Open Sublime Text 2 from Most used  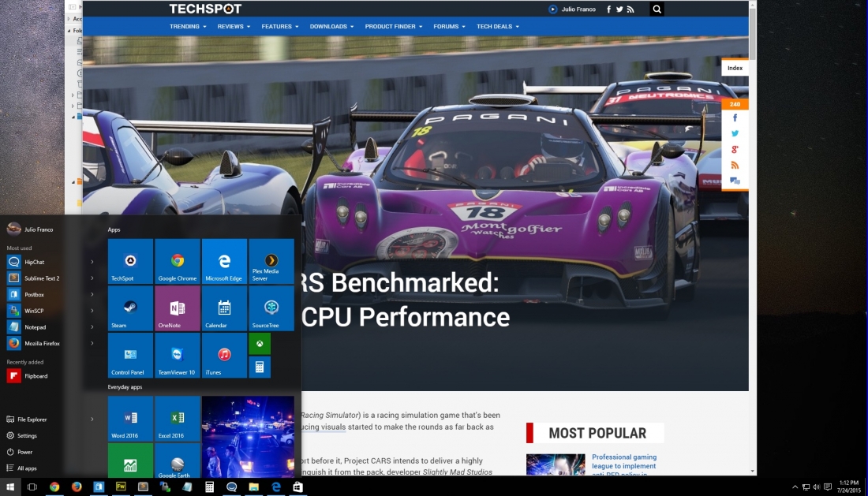[x=33, y=278]
